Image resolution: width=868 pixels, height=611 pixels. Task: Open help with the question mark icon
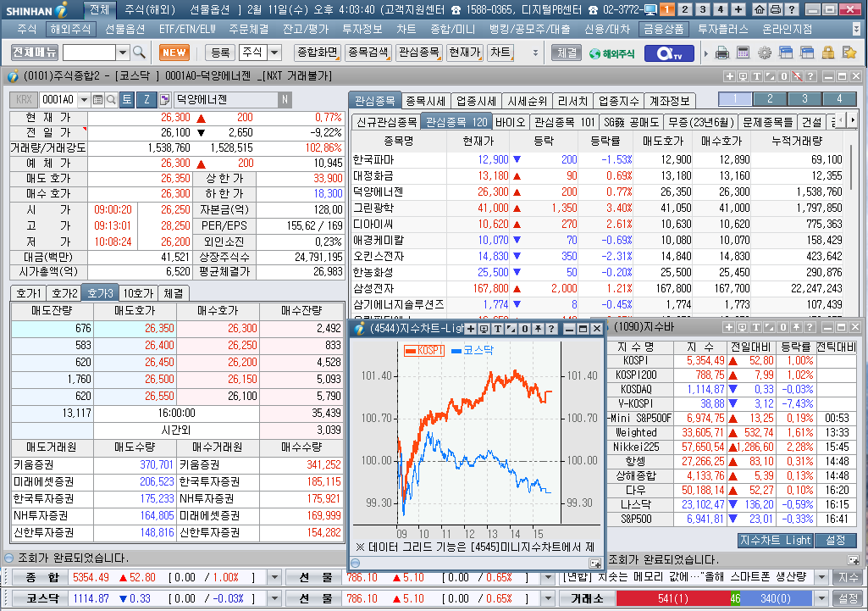click(792, 9)
